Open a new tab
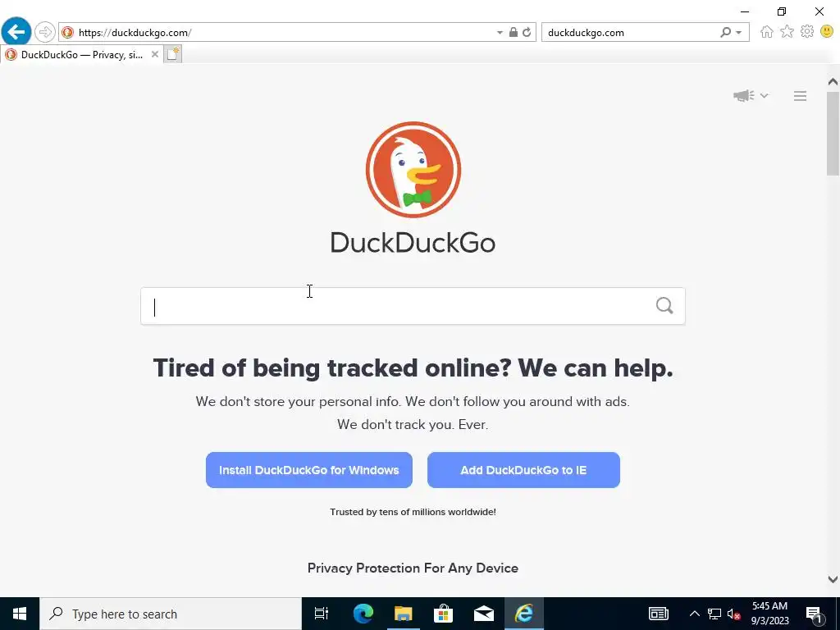 tap(172, 54)
